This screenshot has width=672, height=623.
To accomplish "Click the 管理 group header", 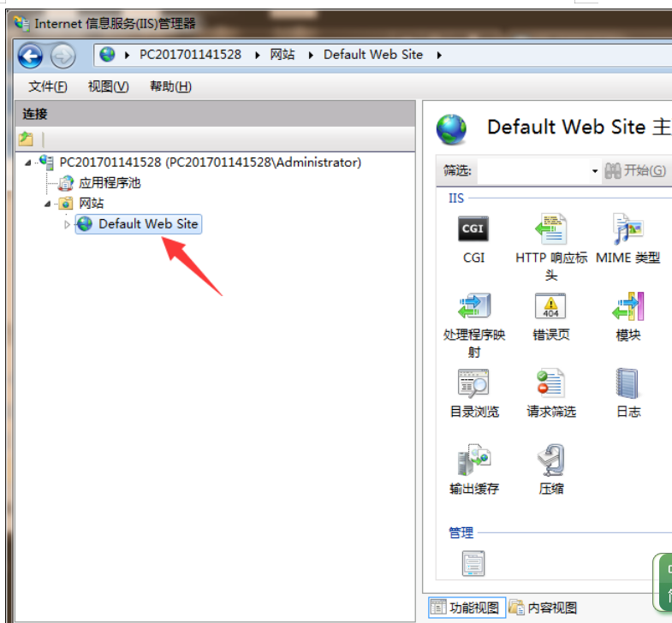I will [461, 532].
